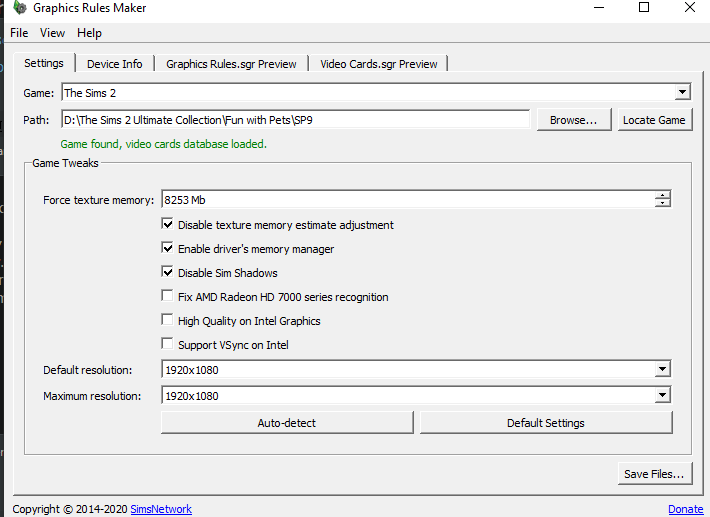
Task: Open the Maximum resolution dropdown
Action: [x=662, y=396]
